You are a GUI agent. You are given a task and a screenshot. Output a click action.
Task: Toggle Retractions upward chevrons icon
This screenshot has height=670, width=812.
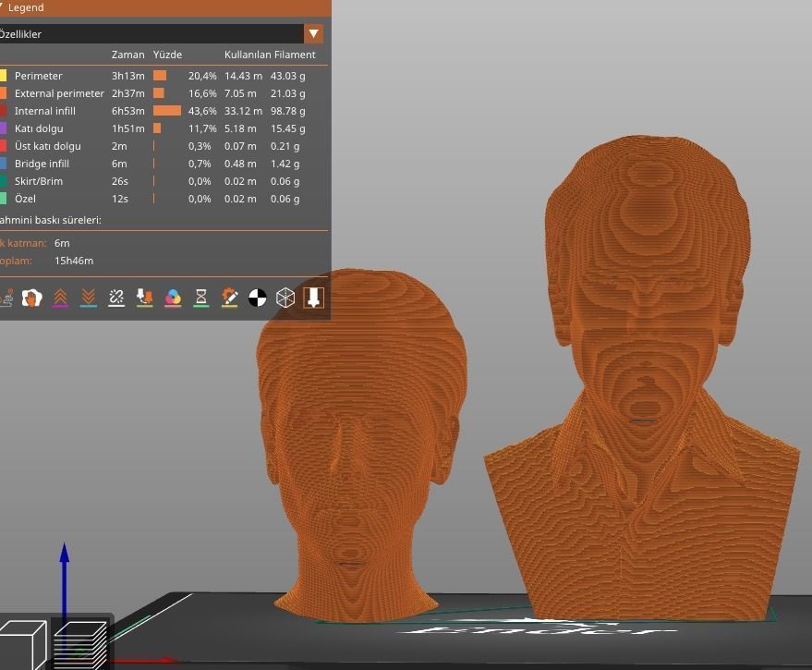pos(61,298)
